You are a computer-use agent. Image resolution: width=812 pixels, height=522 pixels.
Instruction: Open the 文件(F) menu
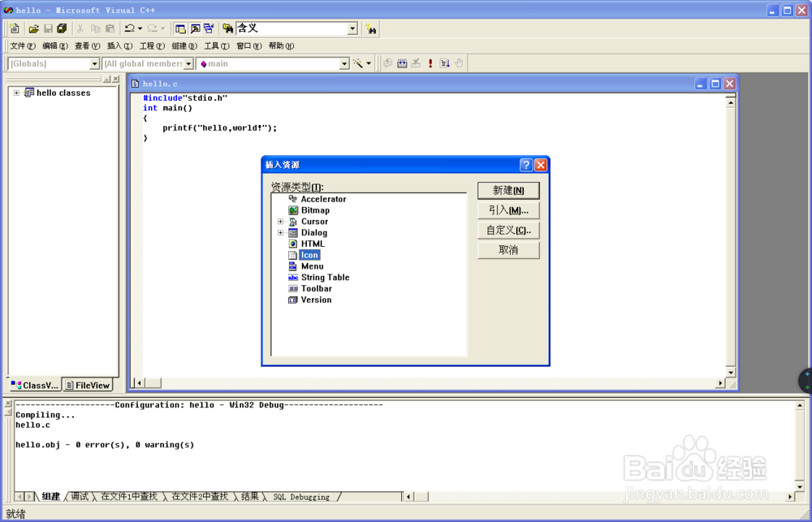pos(23,46)
